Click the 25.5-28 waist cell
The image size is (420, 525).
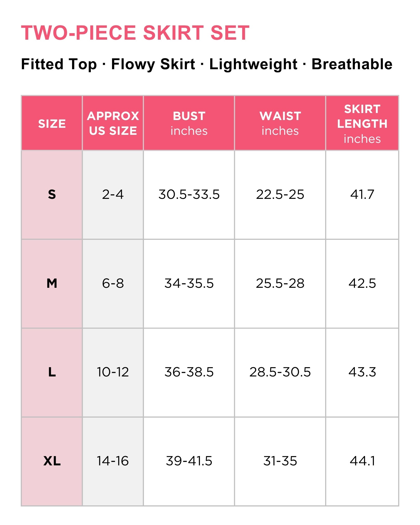[x=280, y=284]
